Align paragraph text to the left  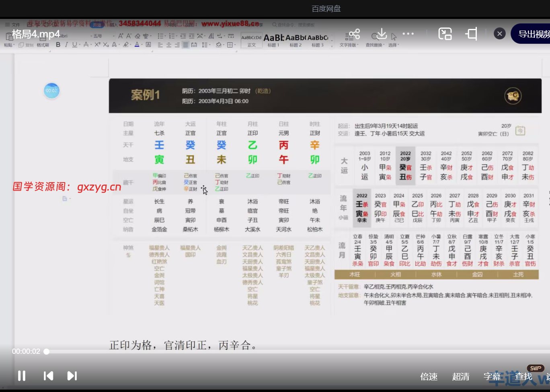(x=160, y=45)
